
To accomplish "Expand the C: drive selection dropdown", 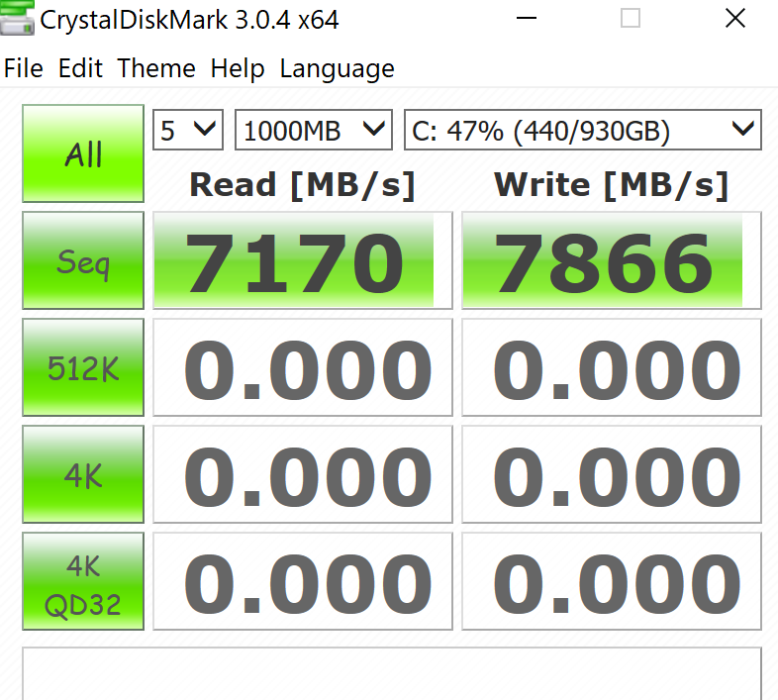I will [x=582, y=130].
